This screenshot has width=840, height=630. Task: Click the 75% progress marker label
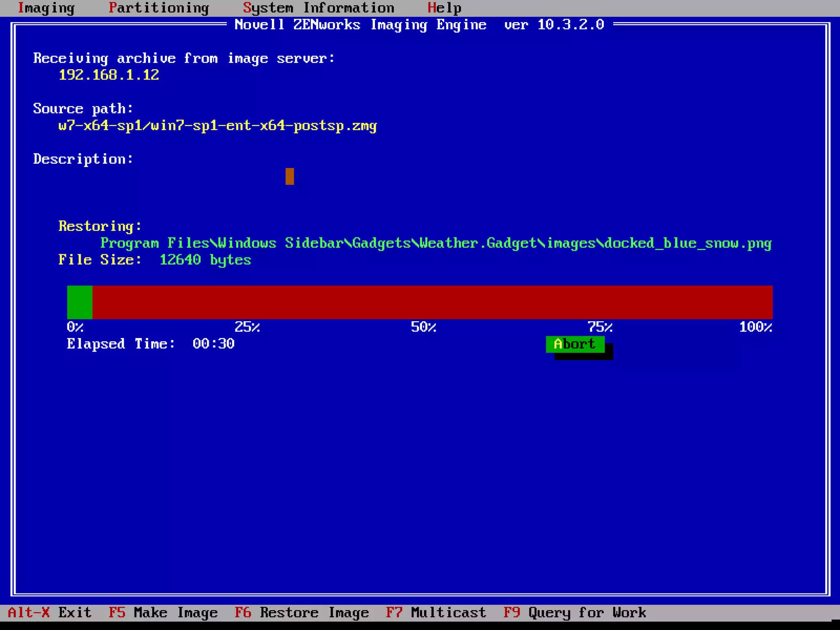pos(600,327)
